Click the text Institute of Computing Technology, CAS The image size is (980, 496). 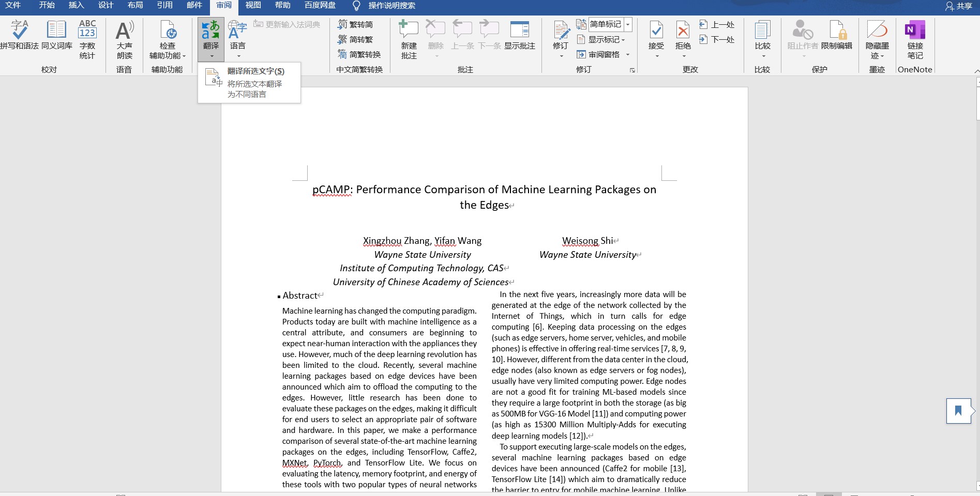coord(421,268)
